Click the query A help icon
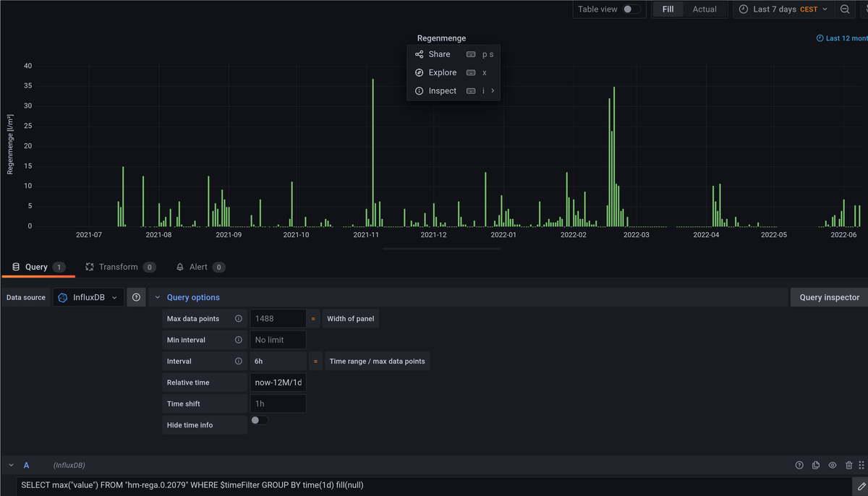The height and width of the screenshot is (496, 868). (x=799, y=466)
